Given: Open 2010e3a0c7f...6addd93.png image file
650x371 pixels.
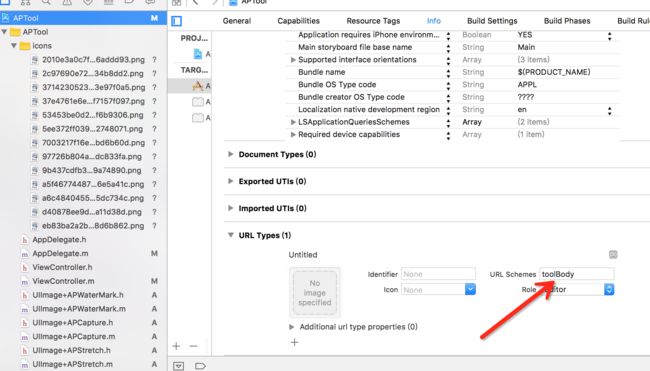Looking at the screenshot, I should click(x=93, y=60).
